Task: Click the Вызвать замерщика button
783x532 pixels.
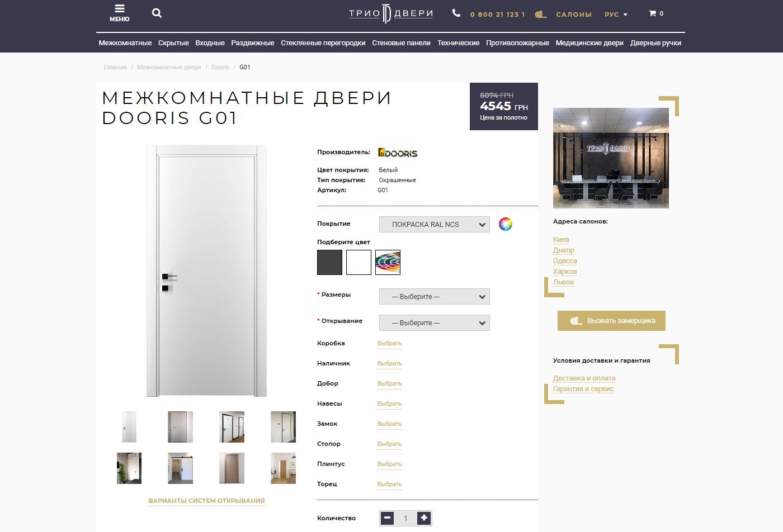Action: pyautogui.click(x=611, y=321)
